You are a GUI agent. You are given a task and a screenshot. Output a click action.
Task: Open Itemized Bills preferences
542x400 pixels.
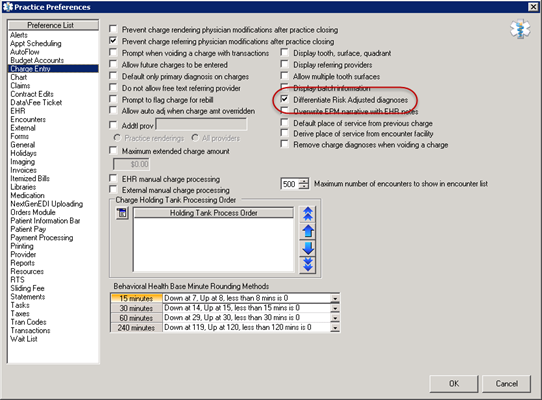(x=30, y=178)
